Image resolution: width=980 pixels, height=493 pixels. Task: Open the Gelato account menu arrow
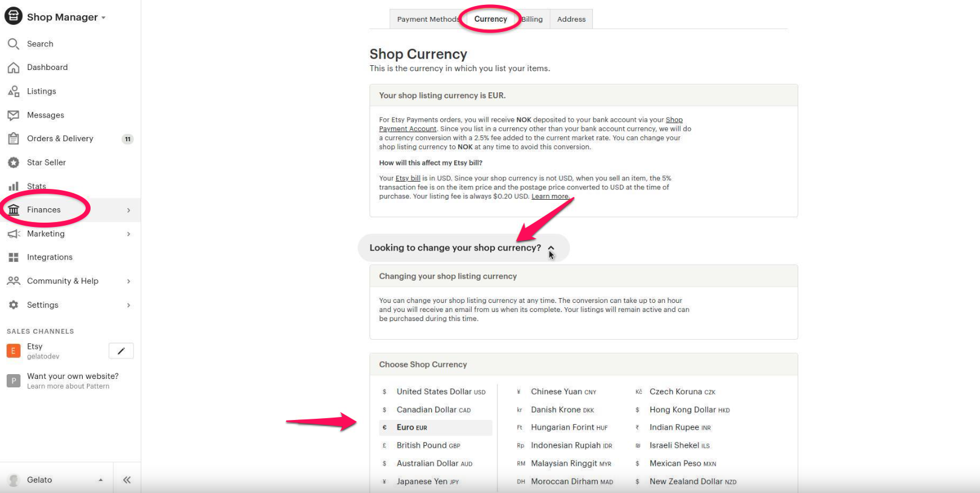[100, 480]
